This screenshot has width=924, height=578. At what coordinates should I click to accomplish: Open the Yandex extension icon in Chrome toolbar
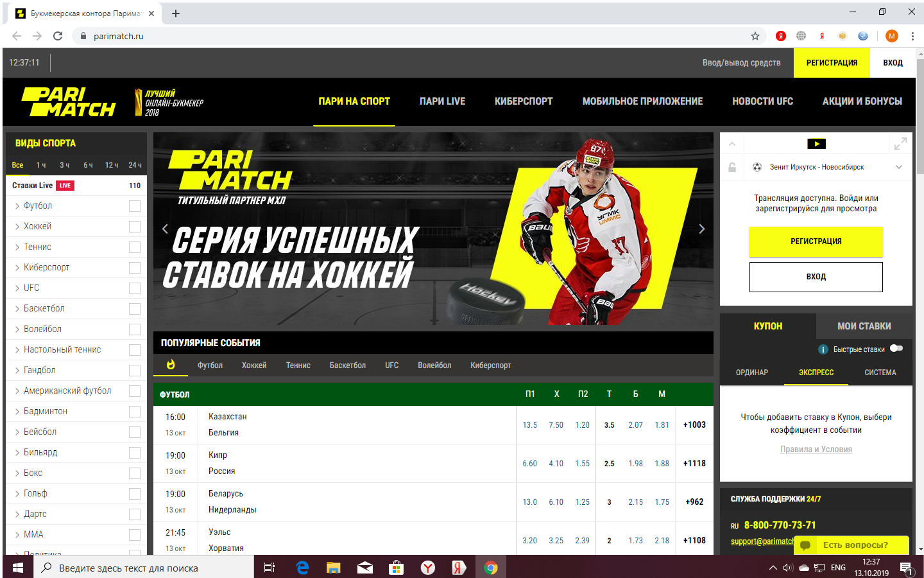click(781, 36)
